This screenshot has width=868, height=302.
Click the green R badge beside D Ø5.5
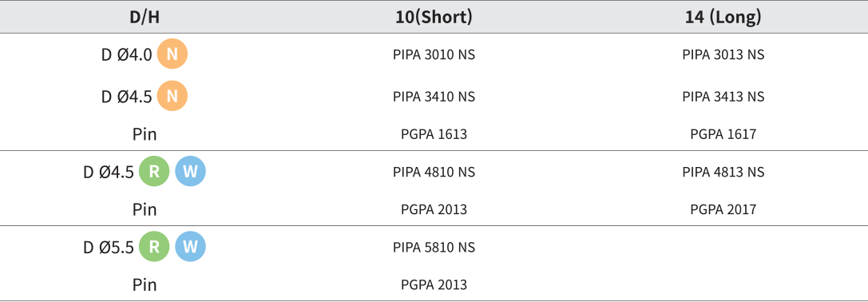click(x=154, y=247)
